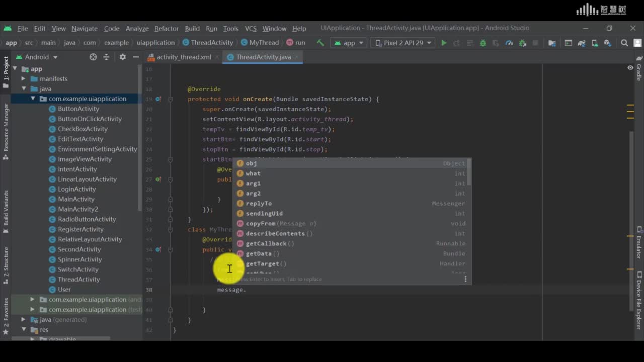
Task: Collapse the onCreate method fold marker
Action: 170,99
